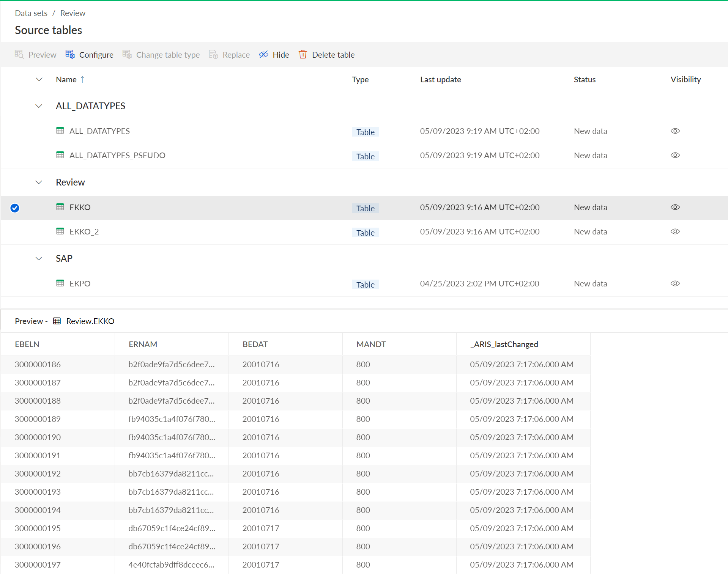
Task: Click table icon in Preview Review.EKKO header
Action: pos(57,321)
